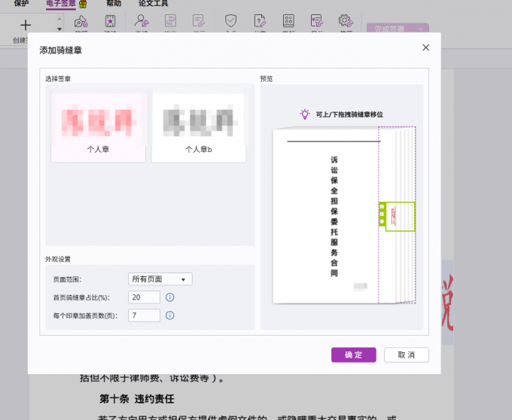Screen dimensions: 512x420
Task: Switch to the 论文工具 tab
Action: (153, 3)
